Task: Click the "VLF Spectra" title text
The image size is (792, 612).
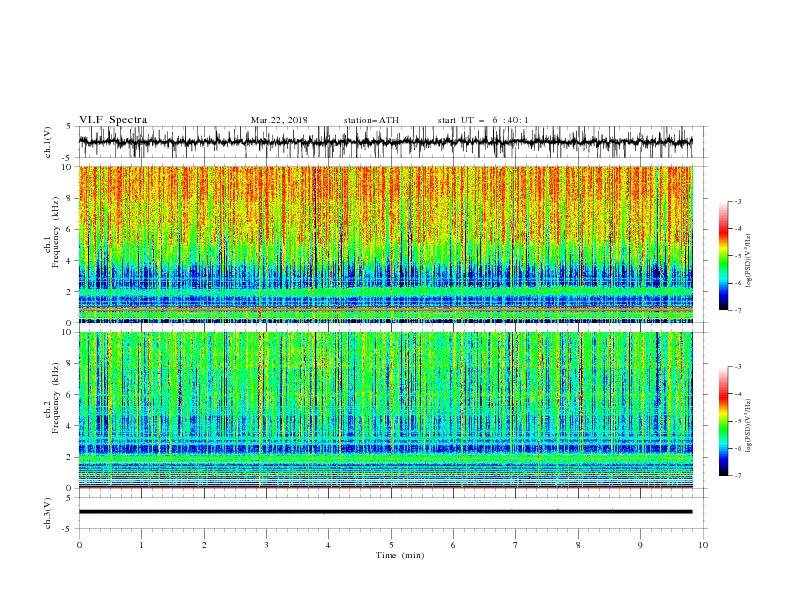Action: (113, 120)
